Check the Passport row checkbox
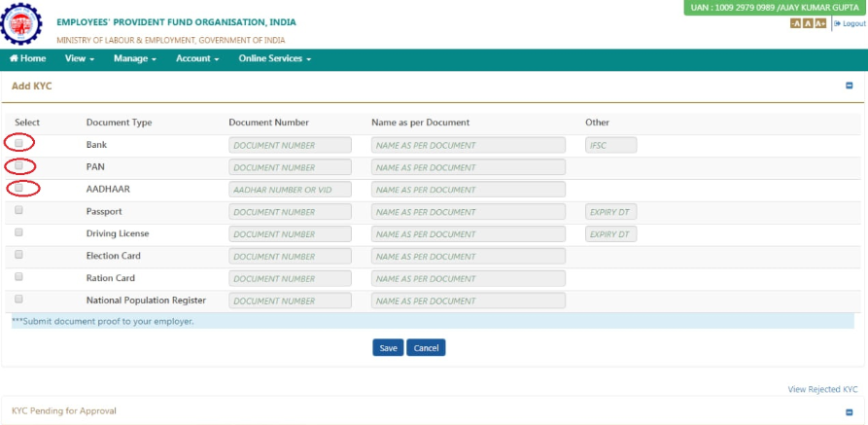This screenshot has width=868, height=425. coord(18,210)
